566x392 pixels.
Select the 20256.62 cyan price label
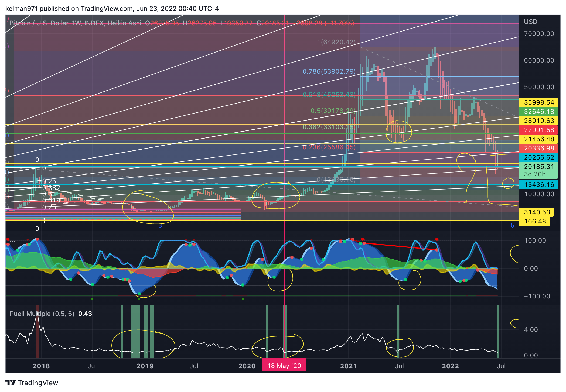[x=538, y=157]
